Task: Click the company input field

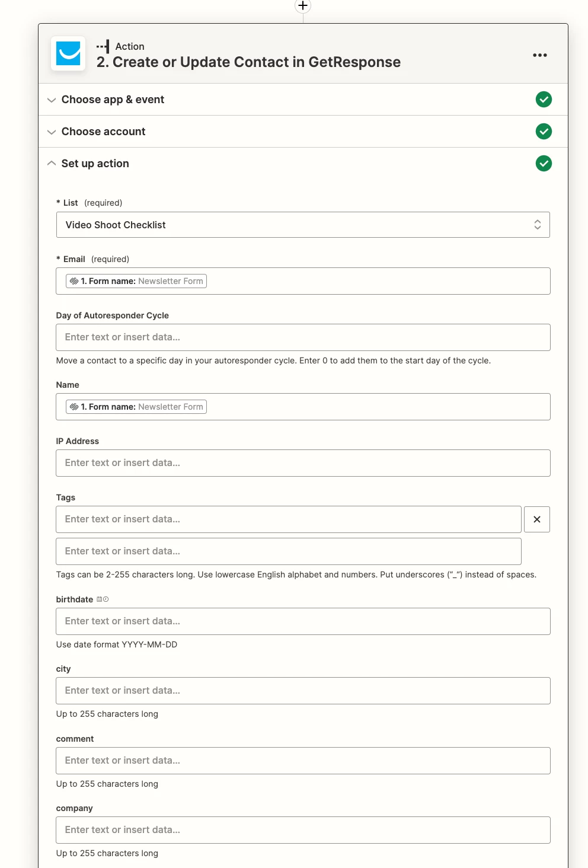Action: (303, 830)
